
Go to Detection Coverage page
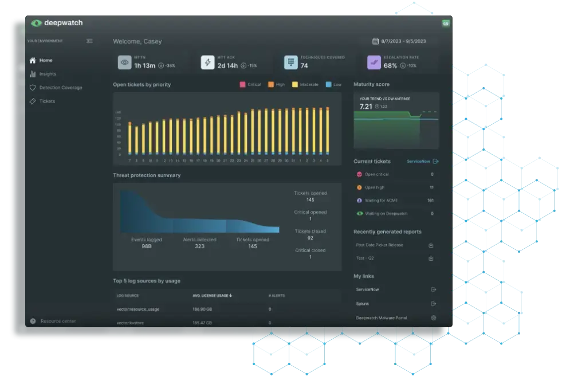[x=61, y=88]
